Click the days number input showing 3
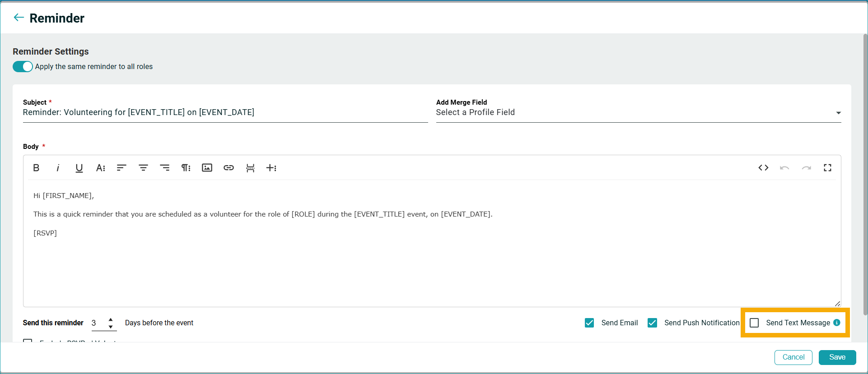Viewport: 868px width, 374px height. point(98,323)
